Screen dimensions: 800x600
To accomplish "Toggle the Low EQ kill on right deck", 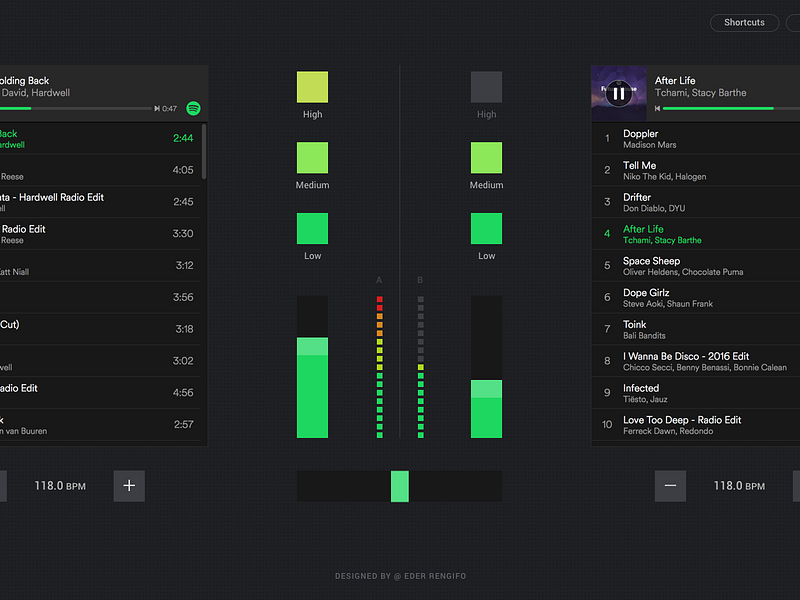I will [486, 228].
